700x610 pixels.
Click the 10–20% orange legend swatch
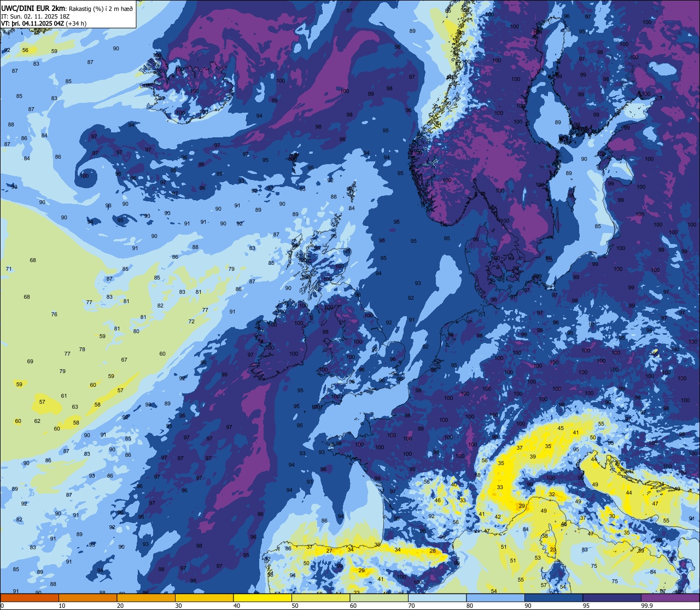pyautogui.click(x=87, y=597)
